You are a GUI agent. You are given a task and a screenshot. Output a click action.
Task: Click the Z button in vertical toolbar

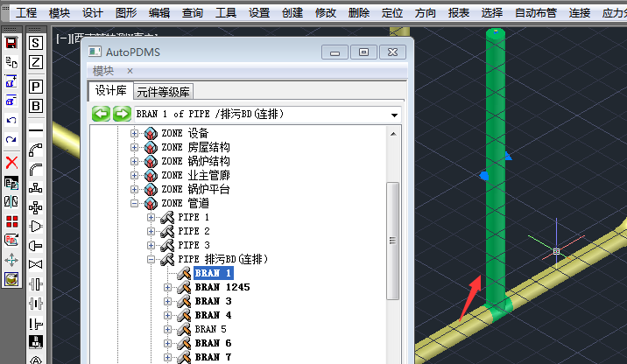pyautogui.click(x=36, y=62)
